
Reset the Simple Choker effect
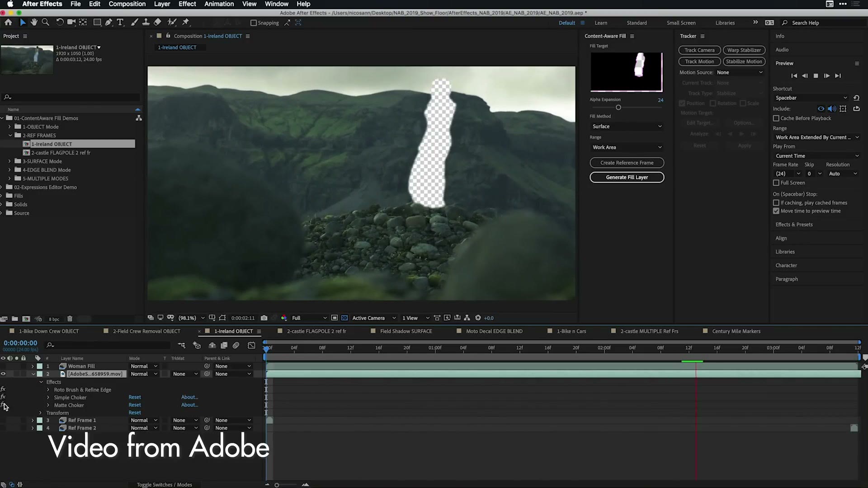135,397
